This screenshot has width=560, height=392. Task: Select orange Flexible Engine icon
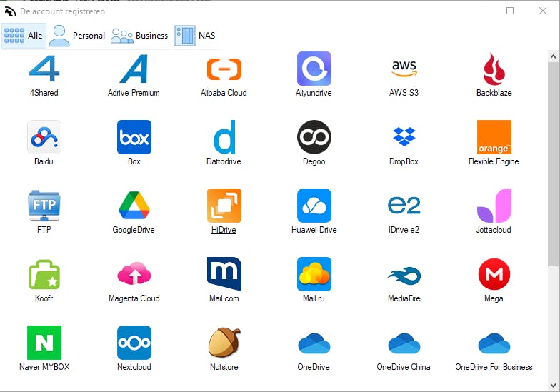pyautogui.click(x=494, y=137)
